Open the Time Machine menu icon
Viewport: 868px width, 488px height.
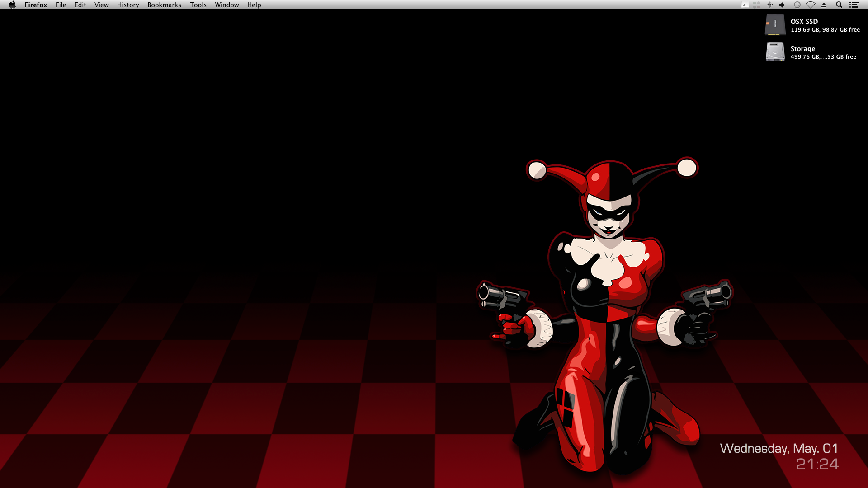797,5
